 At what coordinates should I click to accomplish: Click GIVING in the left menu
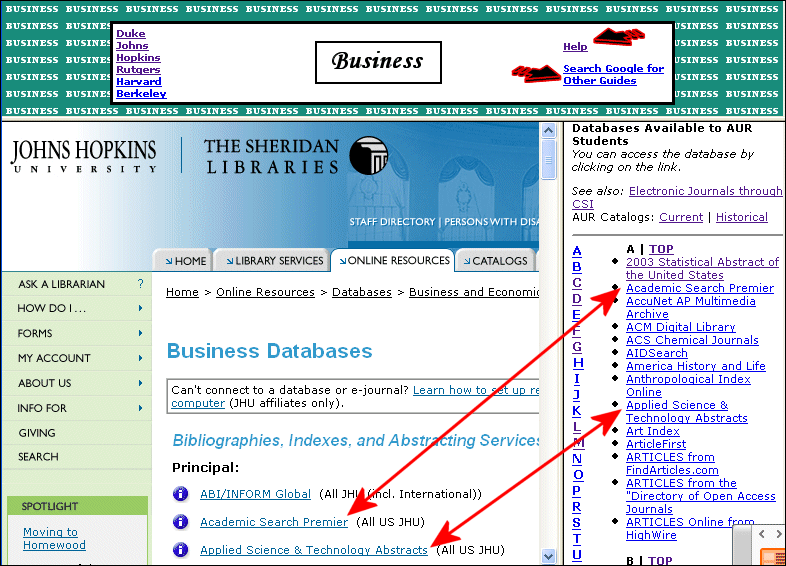(x=37, y=433)
